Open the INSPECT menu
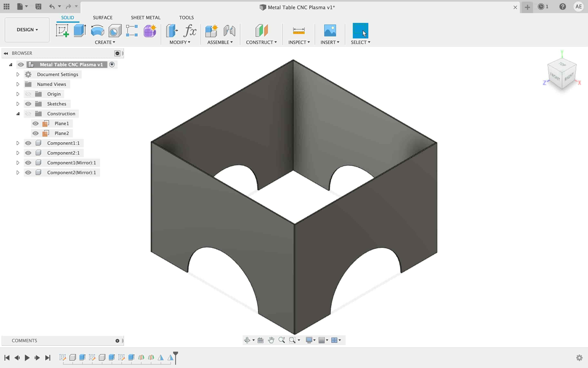Viewport: 588px width, 368px height. [x=299, y=42]
